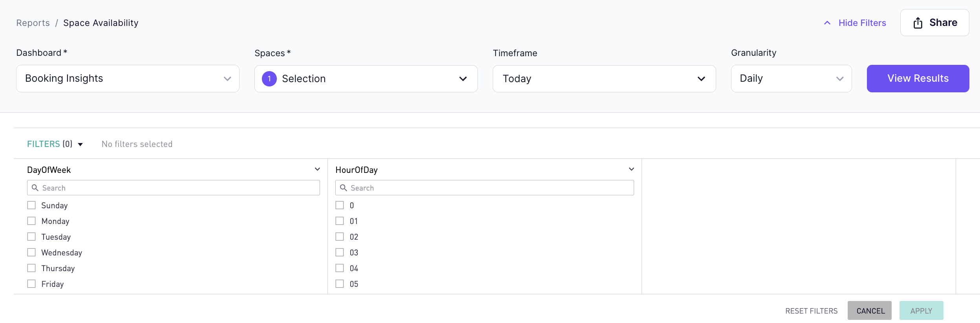Toggle the Thursday checkbox
Screen dimensions: 980x323
tap(31, 268)
